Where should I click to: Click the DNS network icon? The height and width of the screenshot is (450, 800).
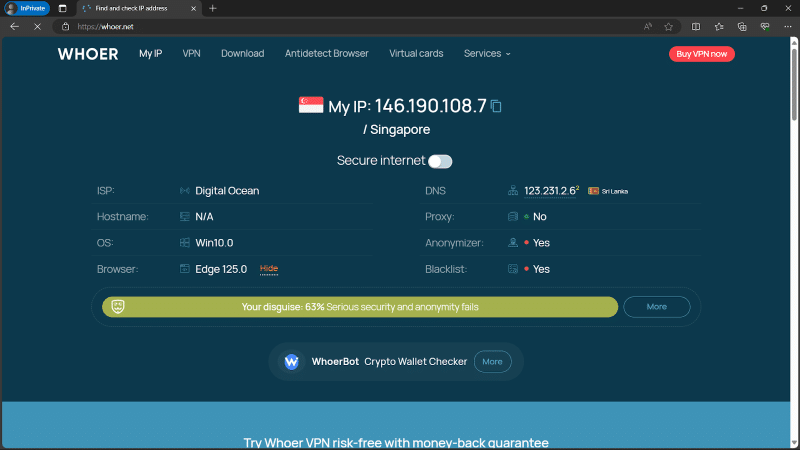(513, 191)
